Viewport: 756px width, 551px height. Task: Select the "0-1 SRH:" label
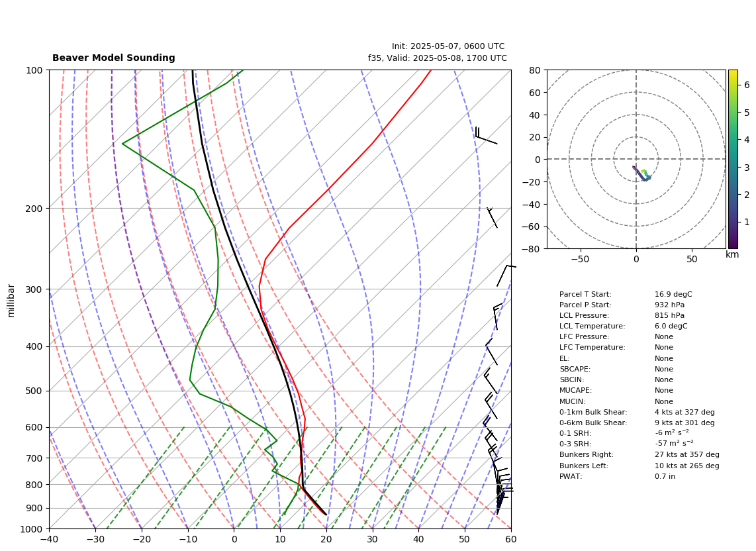(x=575, y=433)
